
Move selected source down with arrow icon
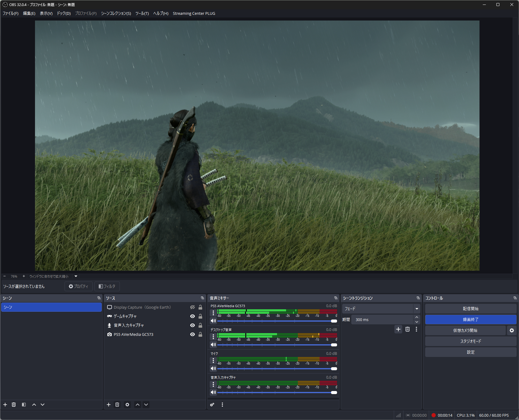(146, 405)
